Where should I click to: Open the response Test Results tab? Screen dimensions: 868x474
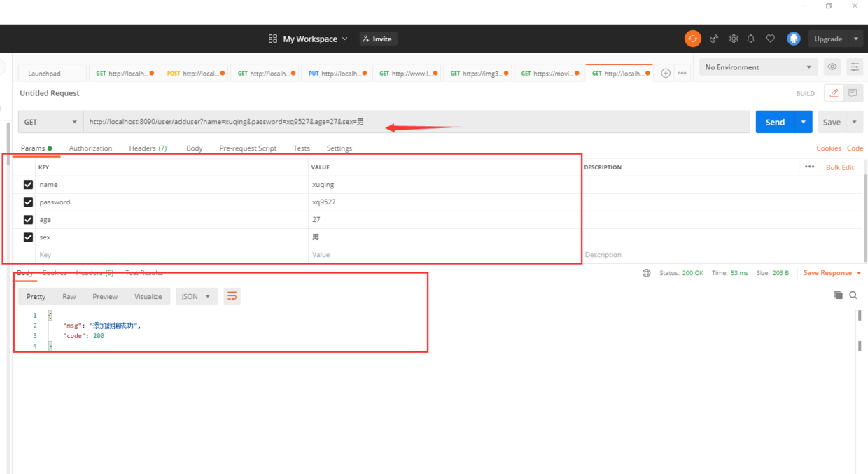coord(143,272)
